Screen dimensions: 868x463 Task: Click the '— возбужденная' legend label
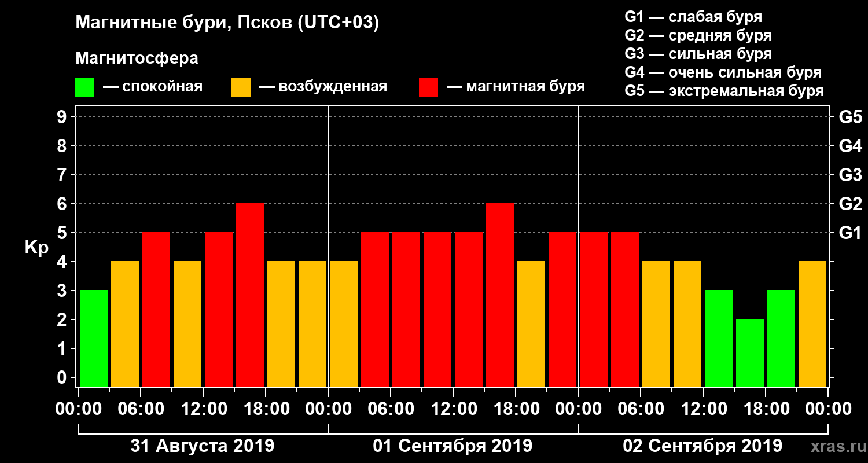323,87
